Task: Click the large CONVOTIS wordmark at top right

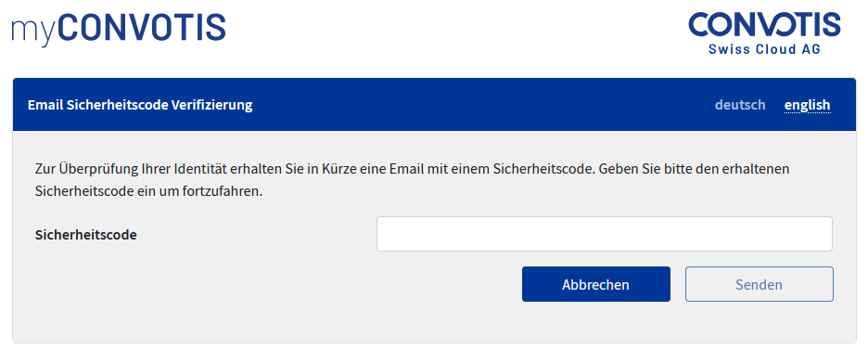Action: [764, 25]
